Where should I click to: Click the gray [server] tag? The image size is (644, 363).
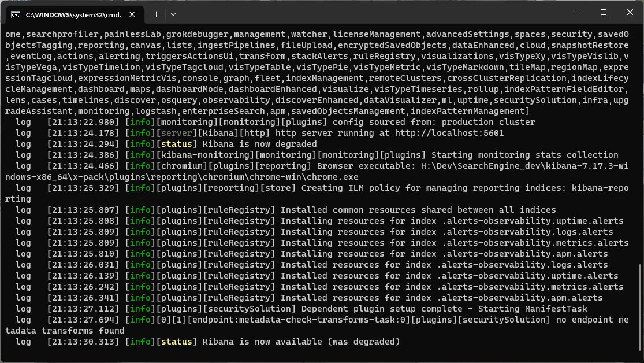pos(177,133)
